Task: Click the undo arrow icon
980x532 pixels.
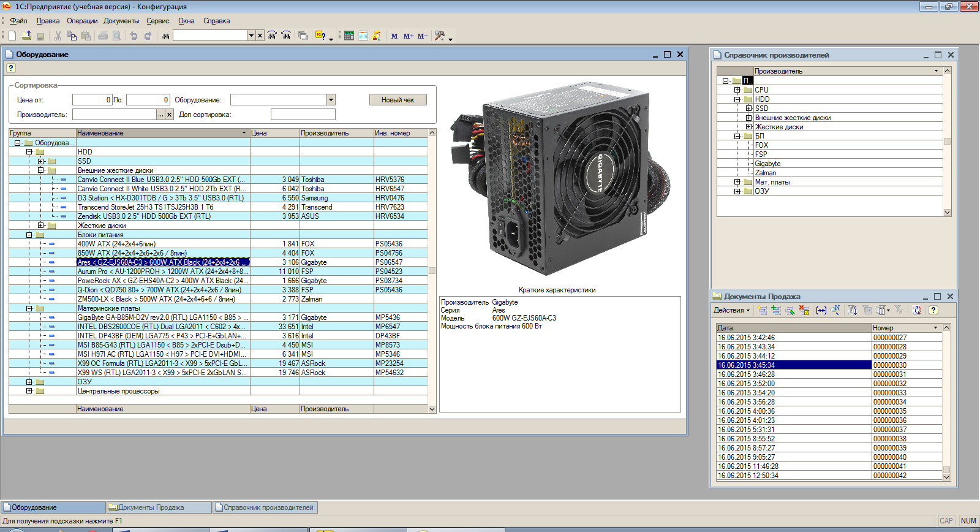Action: coord(134,36)
